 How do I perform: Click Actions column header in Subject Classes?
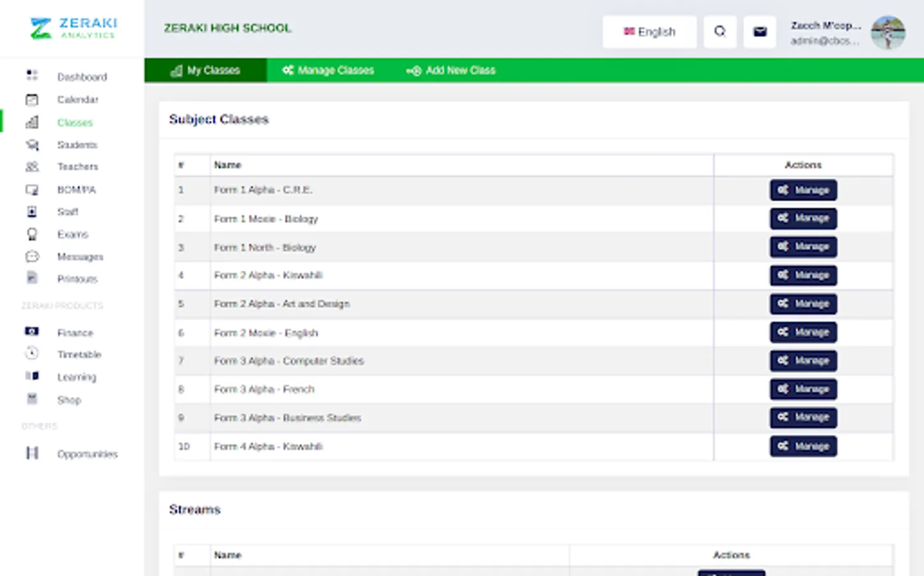pos(803,165)
